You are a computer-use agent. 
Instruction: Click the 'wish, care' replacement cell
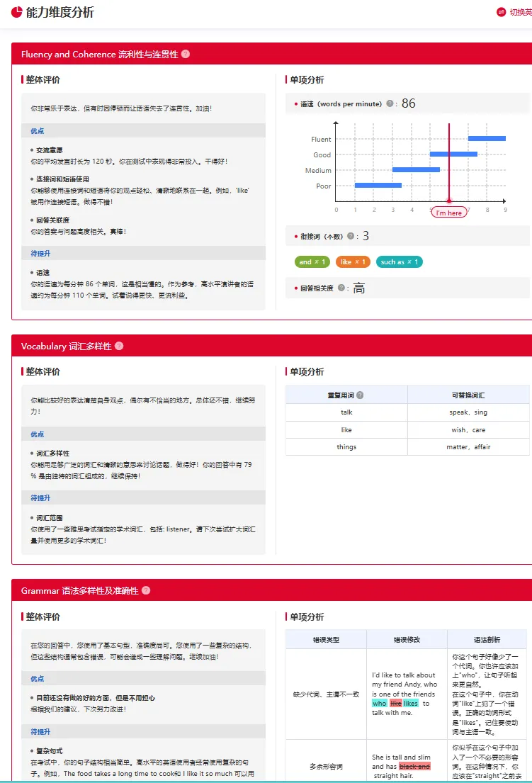[468, 430]
